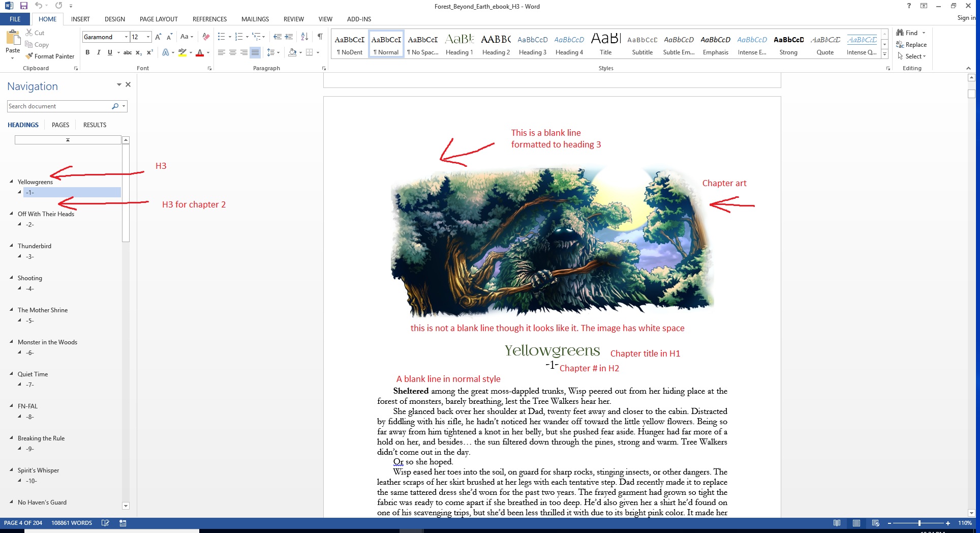Viewport: 980px width, 533px height.
Task: Open the PAGES tab in Navigation pane
Action: coord(60,125)
